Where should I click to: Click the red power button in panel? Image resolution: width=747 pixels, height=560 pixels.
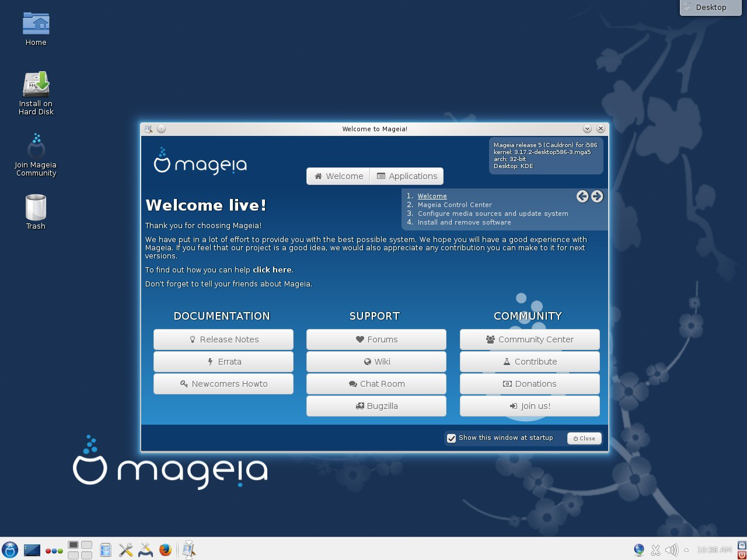[x=742, y=555]
